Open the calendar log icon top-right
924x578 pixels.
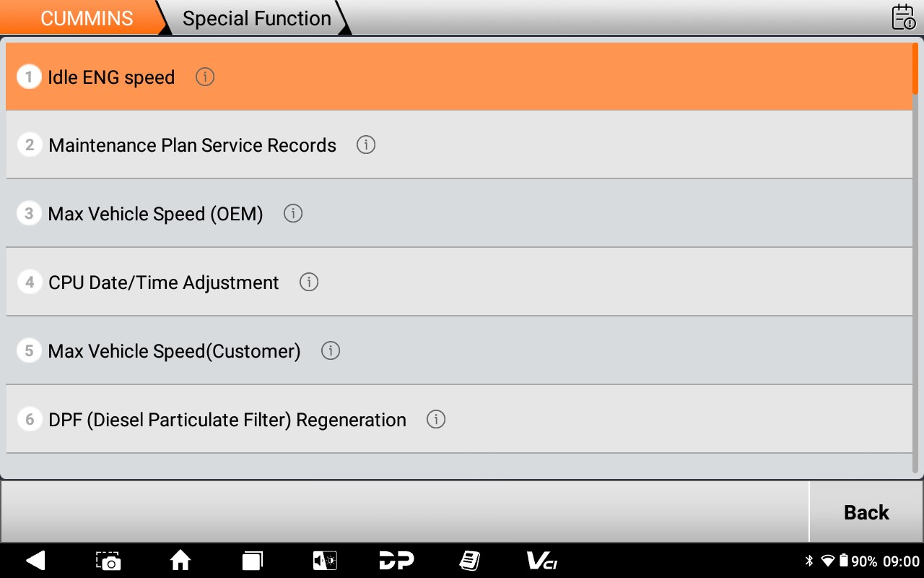(x=903, y=17)
